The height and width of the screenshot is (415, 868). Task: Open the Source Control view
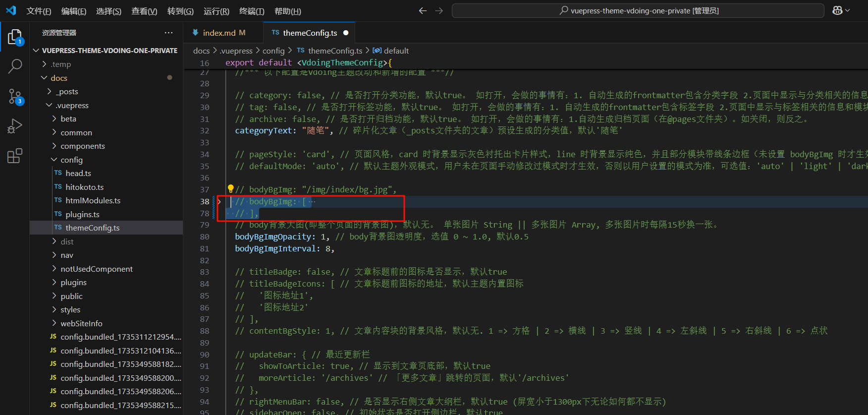click(15, 96)
